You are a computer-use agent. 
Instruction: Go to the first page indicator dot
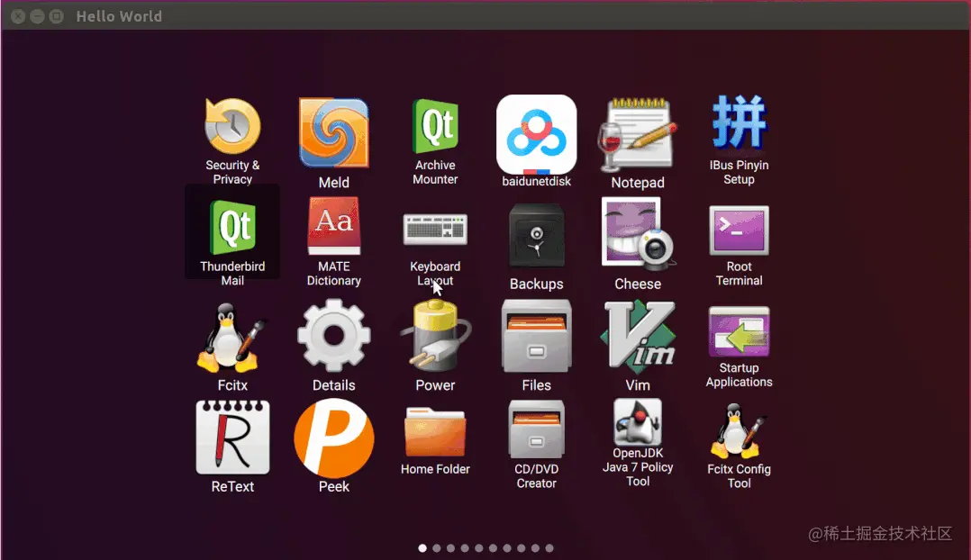click(x=422, y=548)
